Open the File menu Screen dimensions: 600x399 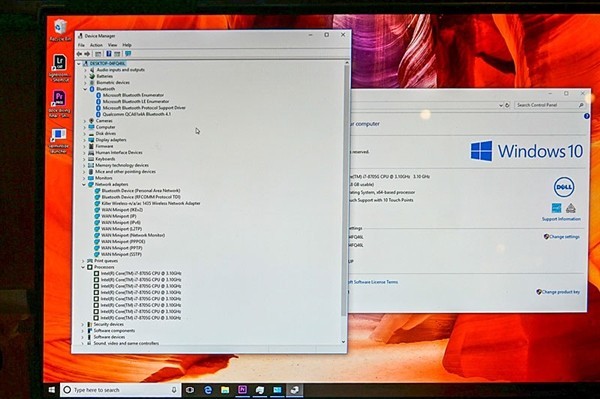pyautogui.click(x=81, y=45)
